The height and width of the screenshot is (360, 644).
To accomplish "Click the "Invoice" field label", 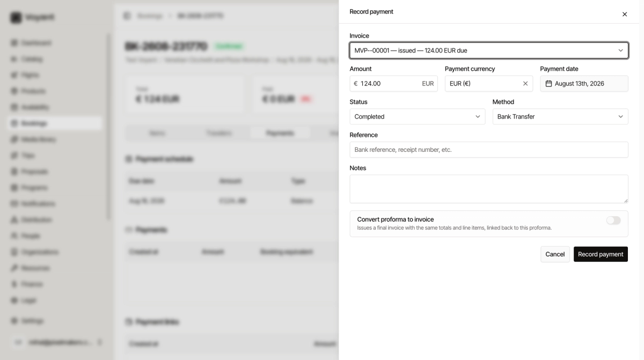I will (360, 36).
